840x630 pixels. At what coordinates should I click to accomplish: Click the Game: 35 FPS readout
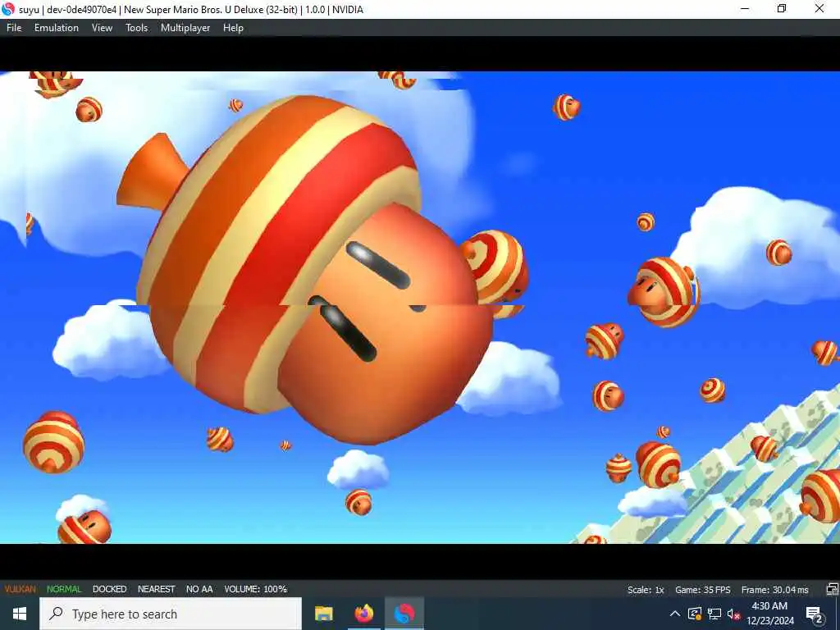click(702, 590)
